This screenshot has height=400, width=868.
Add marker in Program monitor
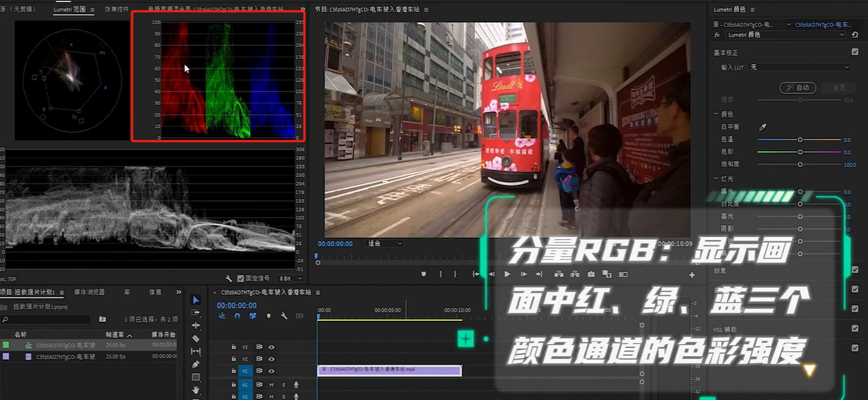424,274
